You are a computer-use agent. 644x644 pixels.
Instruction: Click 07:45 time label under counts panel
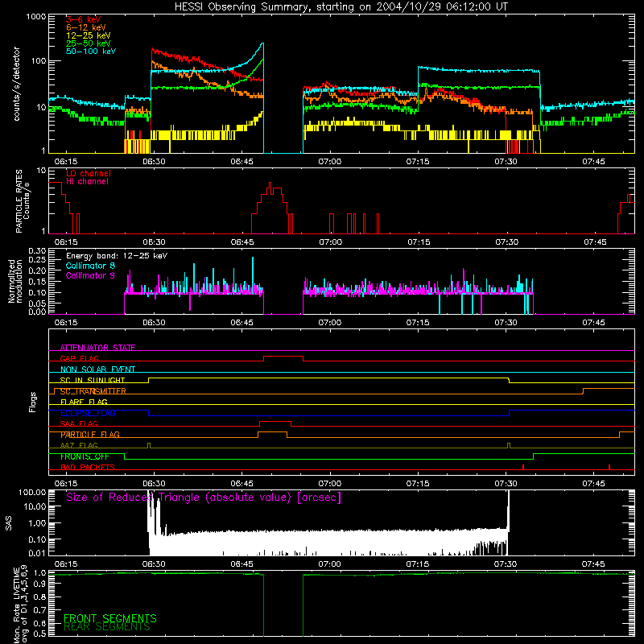coord(593,162)
